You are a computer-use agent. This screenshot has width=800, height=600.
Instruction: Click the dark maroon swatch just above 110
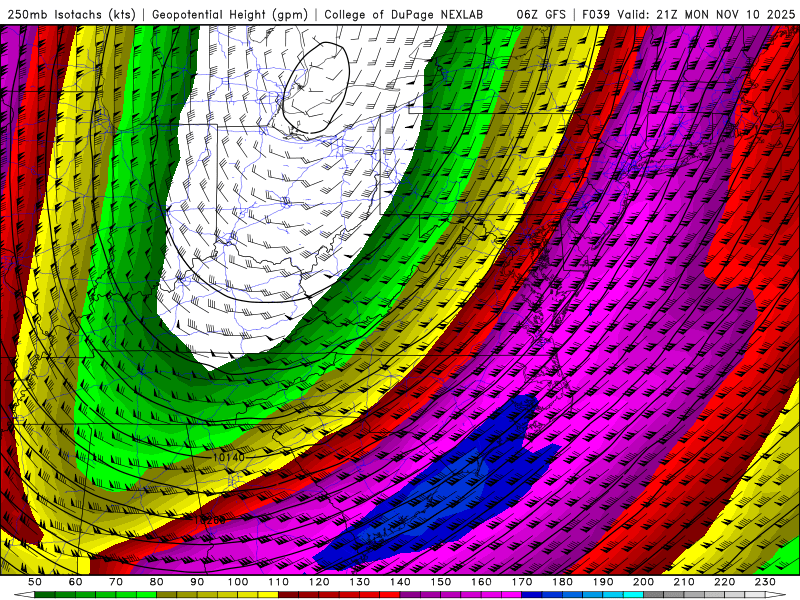coord(289,595)
